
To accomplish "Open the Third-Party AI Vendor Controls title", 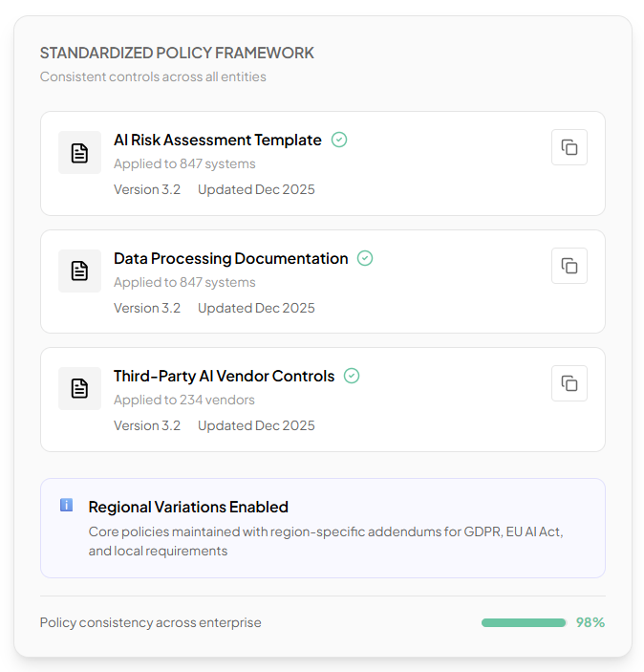I will click(x=224, y=376).
